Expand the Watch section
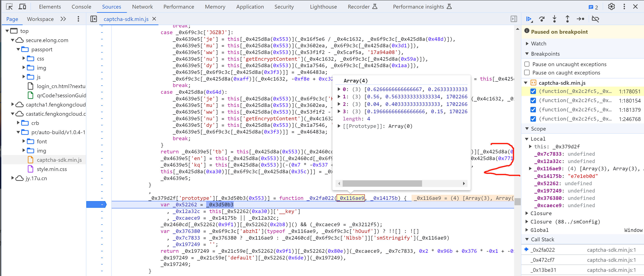644x276 pixels. coord(527,44)
